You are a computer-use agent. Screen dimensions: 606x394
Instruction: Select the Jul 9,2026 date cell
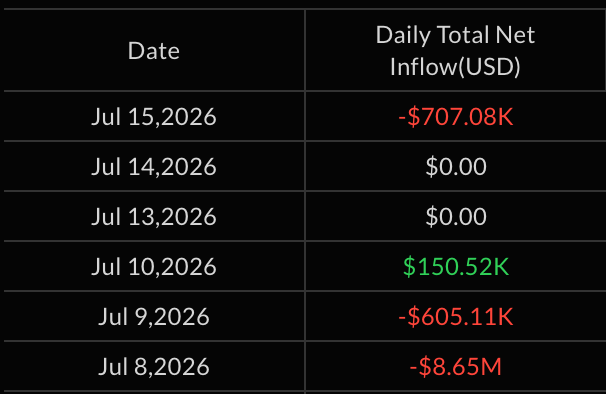154,316
